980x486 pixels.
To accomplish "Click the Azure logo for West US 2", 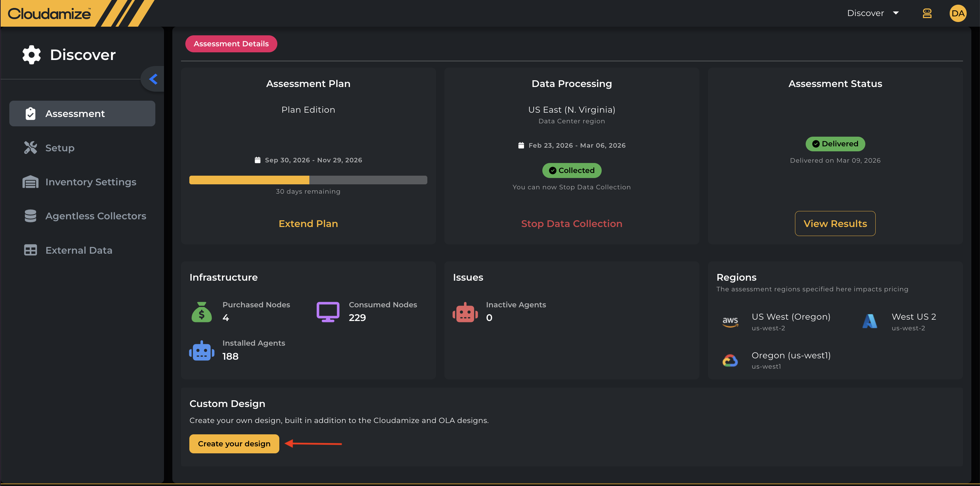I will coord(870,321).
